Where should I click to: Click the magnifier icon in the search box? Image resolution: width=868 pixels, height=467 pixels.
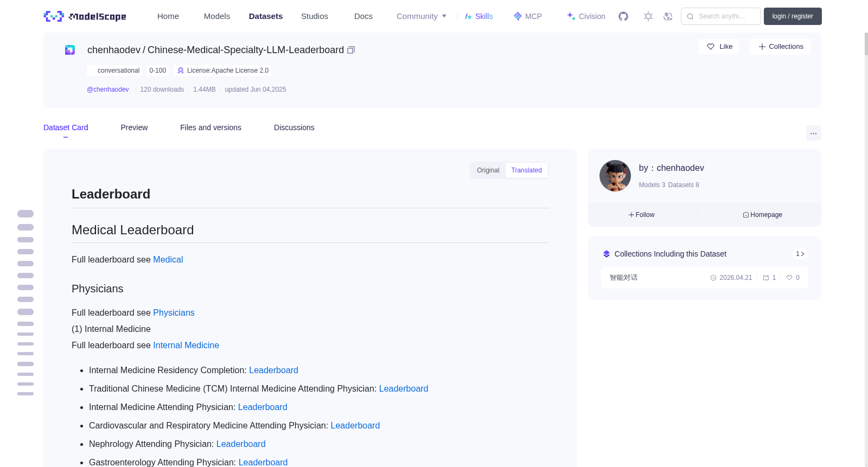pos(690,16)
